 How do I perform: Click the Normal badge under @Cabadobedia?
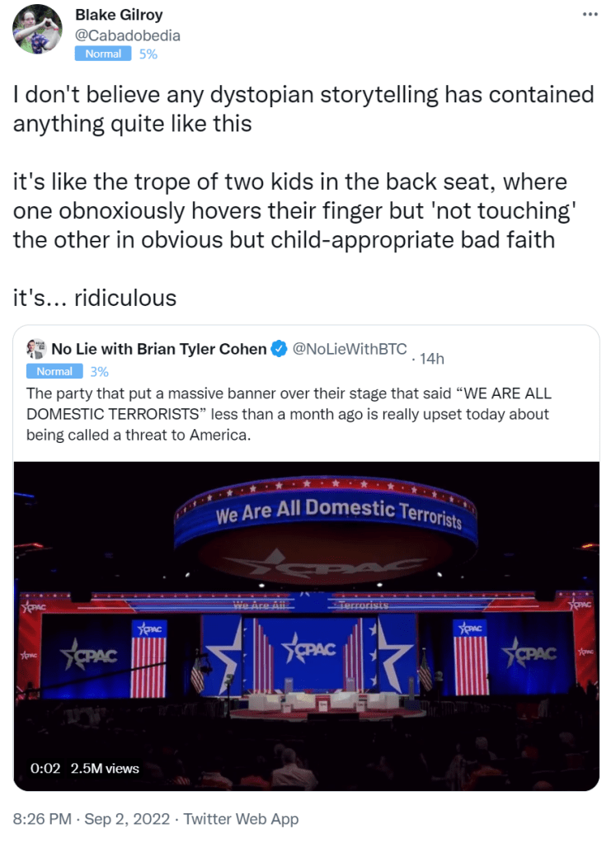coord(103,54)
